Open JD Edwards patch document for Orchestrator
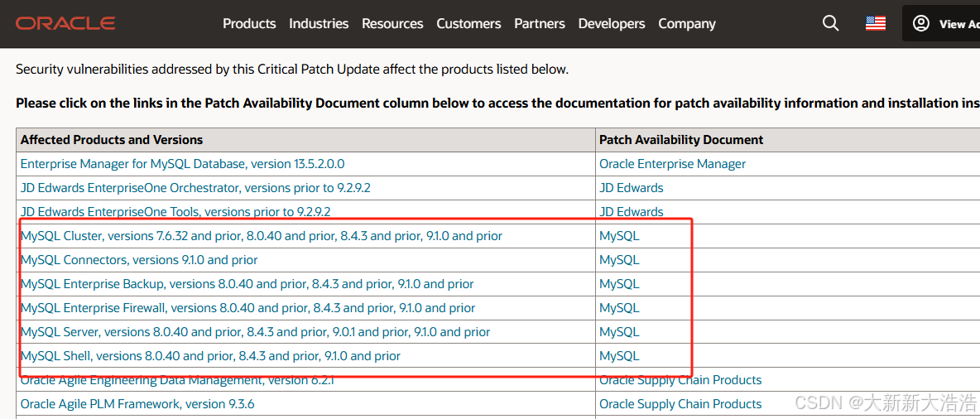 point(632,188)
